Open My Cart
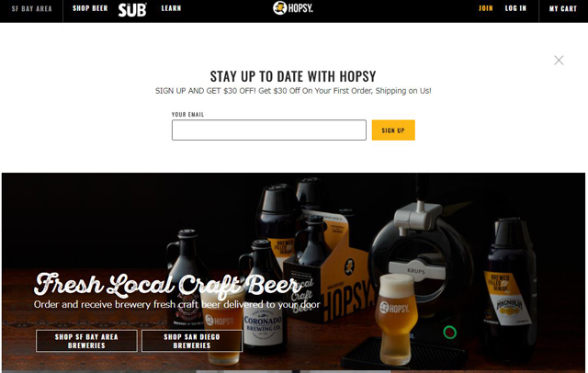Screen dimensions: 588x373 click(563, 8)
